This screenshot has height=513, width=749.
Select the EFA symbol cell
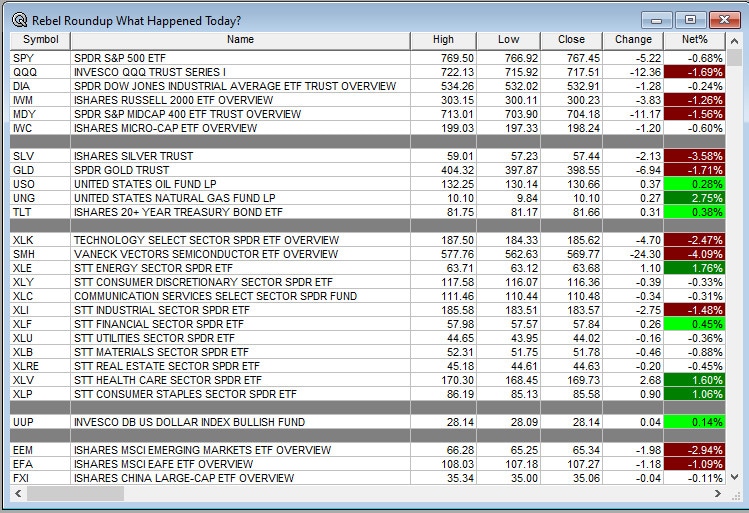point(40,464)
